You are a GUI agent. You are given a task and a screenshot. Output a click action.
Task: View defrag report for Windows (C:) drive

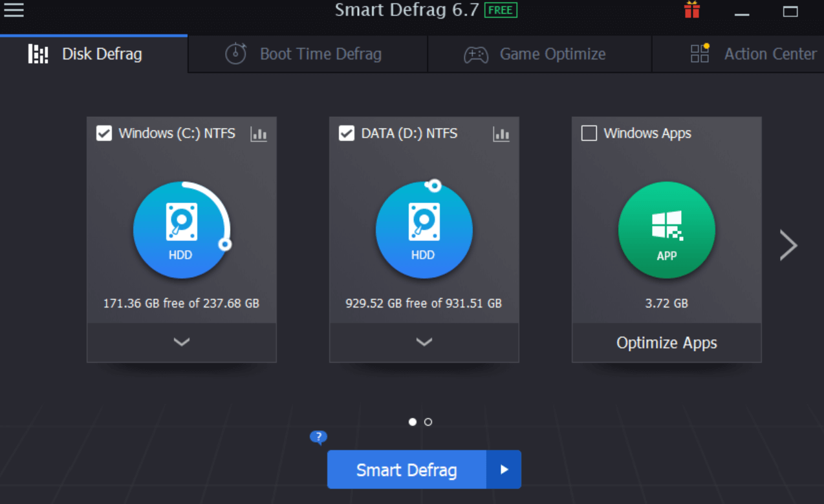click(x=259, y=134)
